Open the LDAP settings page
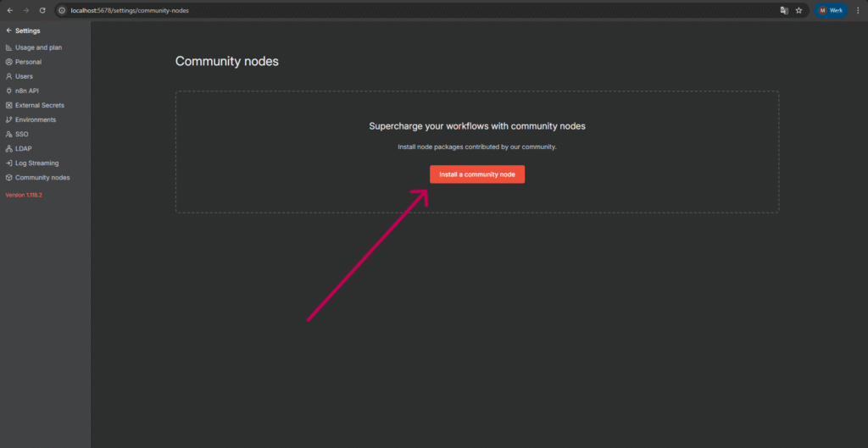This screenshot has height=448, width=868. 23,148
